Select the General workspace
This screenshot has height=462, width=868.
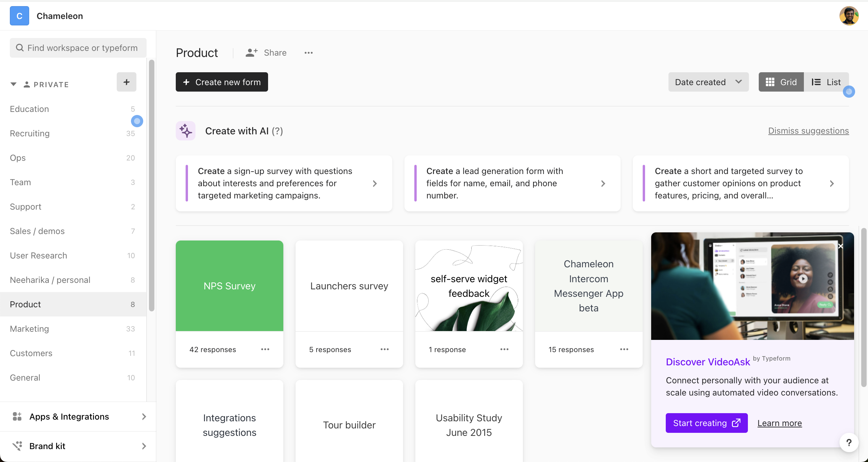point(73,378)
